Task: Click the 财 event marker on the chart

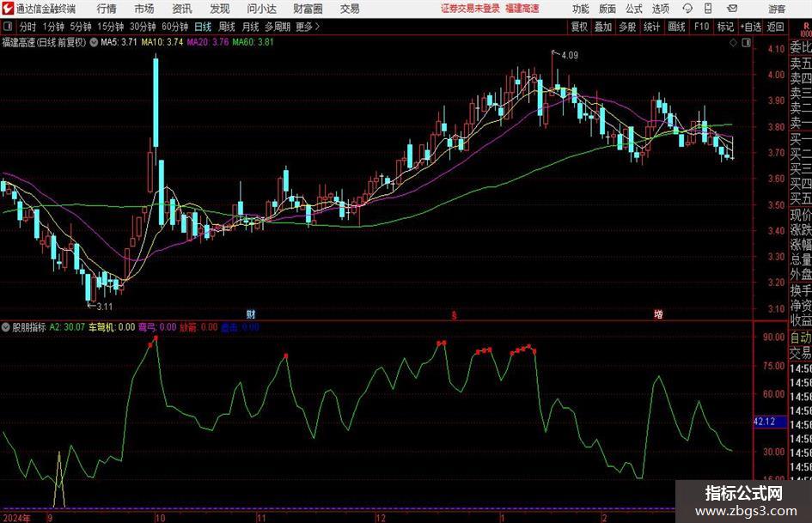Action: coord(251,313)
